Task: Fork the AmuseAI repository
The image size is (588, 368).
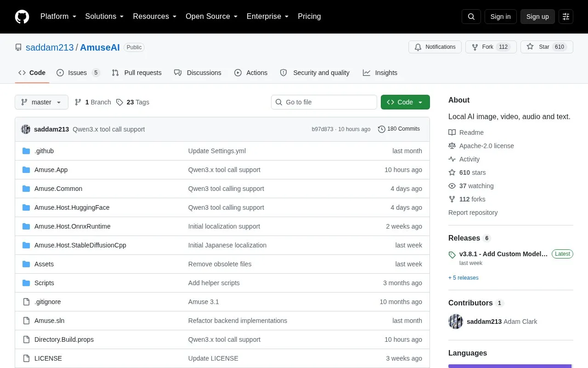Action: (x=491, y=47)
